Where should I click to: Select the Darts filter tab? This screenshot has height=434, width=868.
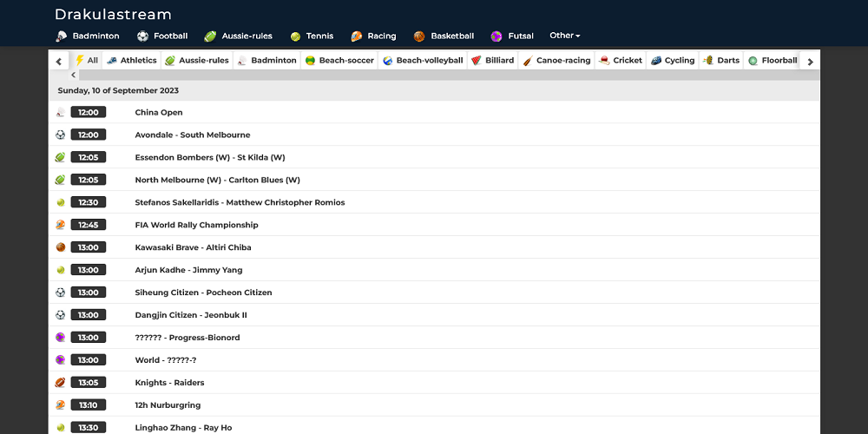(721, 61)
